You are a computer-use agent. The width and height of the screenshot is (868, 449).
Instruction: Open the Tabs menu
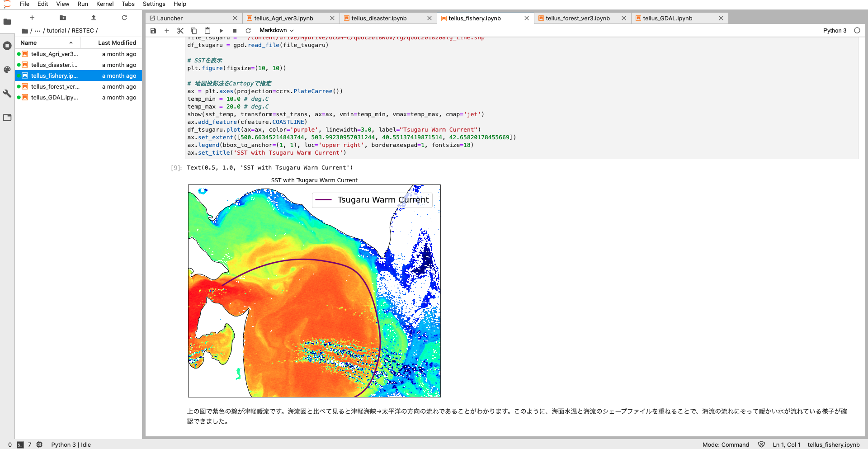pos(128,4)
